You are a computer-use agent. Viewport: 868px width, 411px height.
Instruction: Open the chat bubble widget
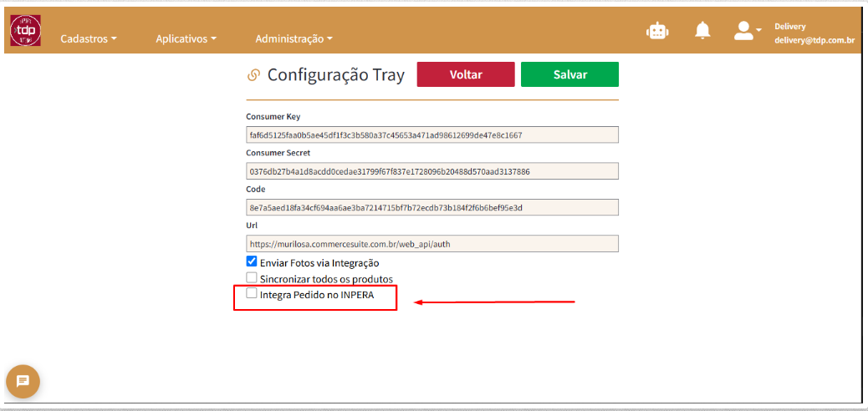(x=23, y=382)
